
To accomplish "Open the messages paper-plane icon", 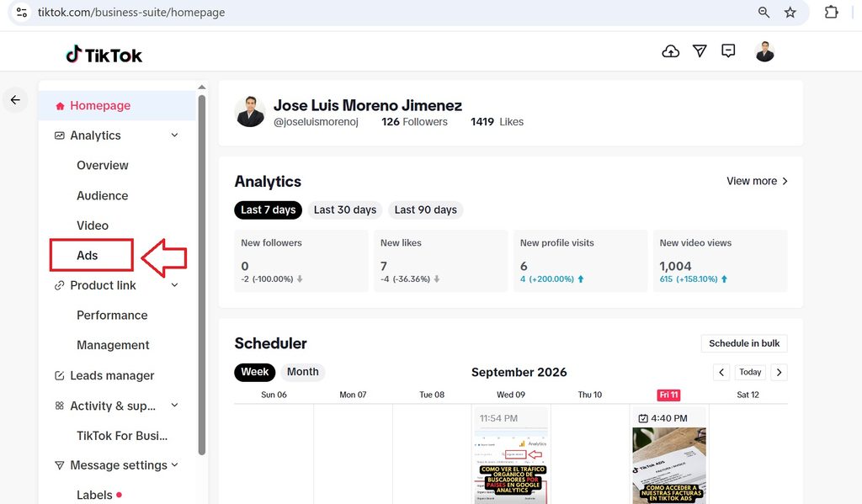I will pyautogui.click(x=700, y=51).
